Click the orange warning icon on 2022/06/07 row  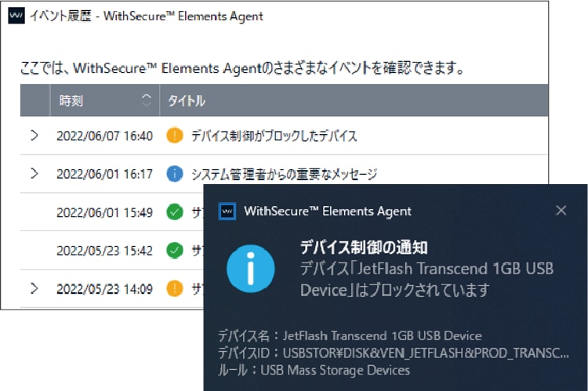click(x=175, y=136)
